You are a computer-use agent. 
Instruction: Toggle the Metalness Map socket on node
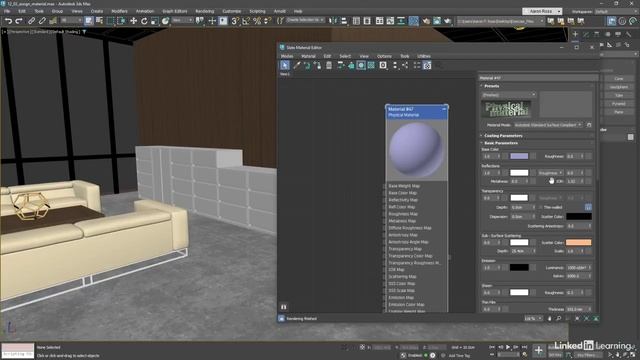coord(384,221)
